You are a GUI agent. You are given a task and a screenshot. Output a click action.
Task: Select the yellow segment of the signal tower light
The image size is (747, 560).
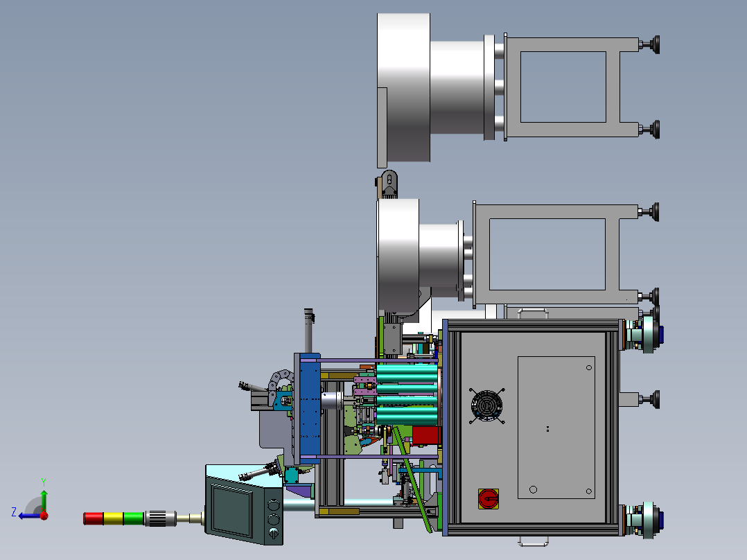coord(114,518)
